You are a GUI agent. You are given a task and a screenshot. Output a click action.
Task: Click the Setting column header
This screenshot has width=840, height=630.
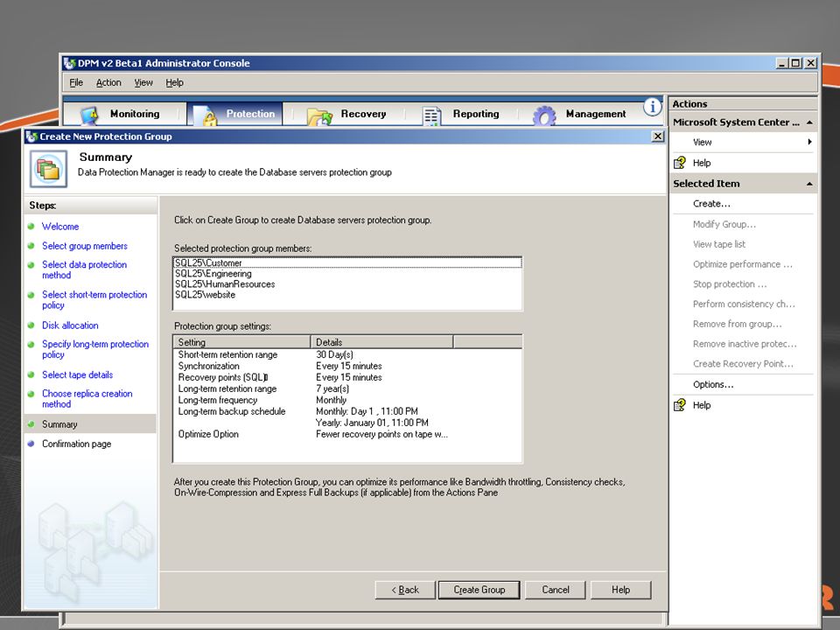[241, 342]
